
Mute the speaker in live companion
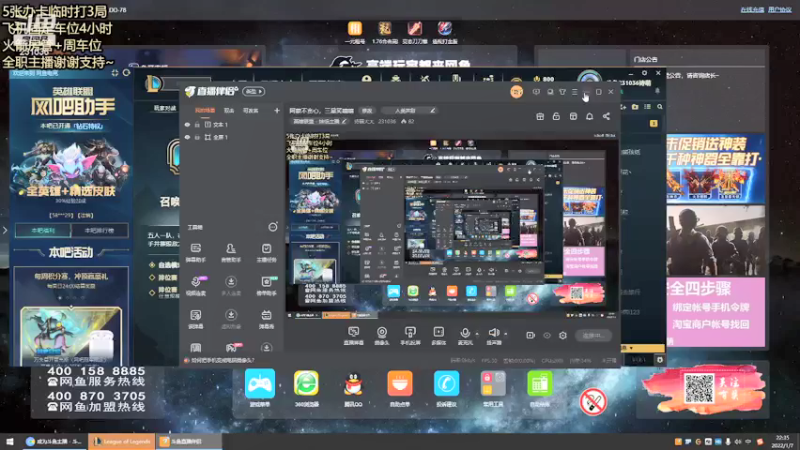(x=493, y=333)
